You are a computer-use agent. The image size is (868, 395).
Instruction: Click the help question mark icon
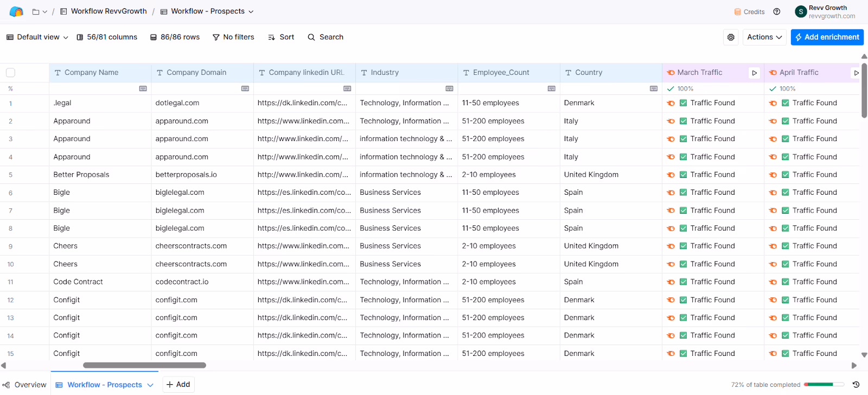777,11
